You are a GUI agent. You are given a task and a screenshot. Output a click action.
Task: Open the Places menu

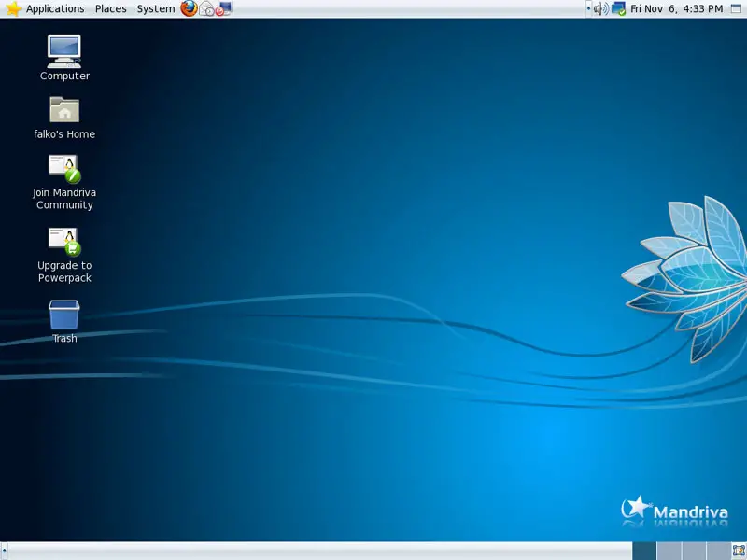(110, 8)
